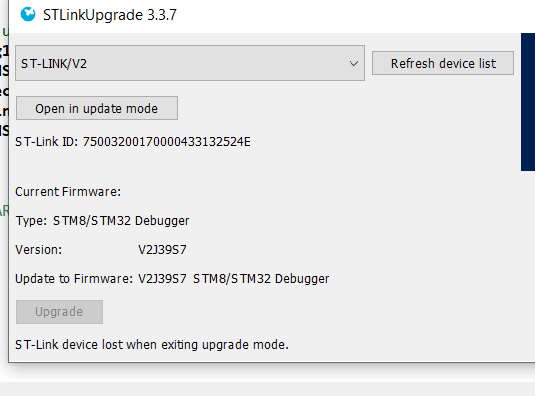
Task: Click Open in update mode button
Action: pos(97,108)
